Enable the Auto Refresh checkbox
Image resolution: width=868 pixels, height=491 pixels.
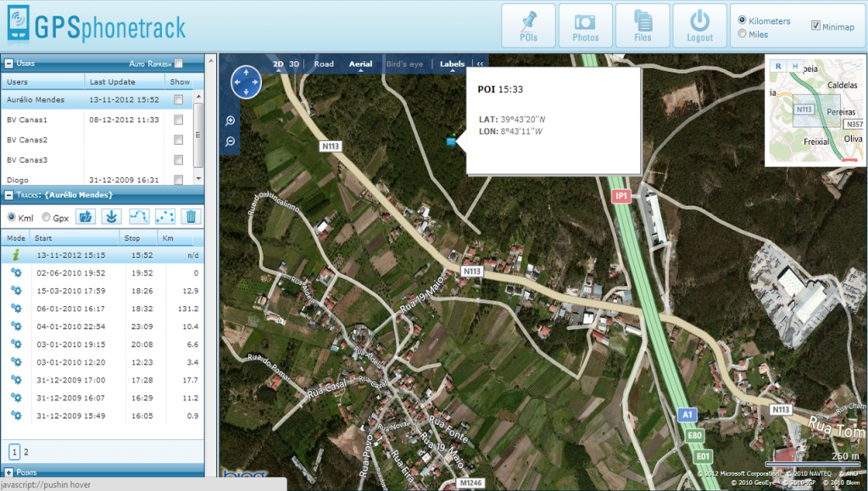point(178,64)
